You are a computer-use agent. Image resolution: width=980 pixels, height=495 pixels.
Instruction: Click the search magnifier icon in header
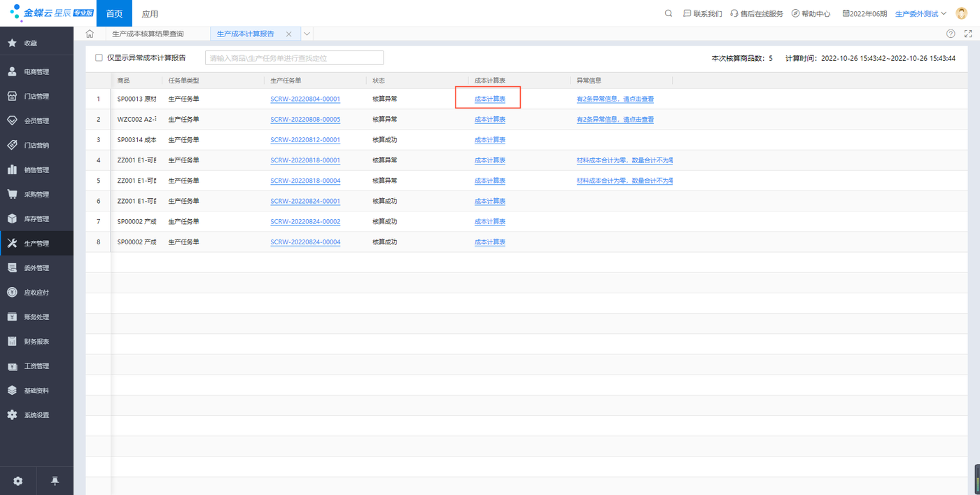(668, 13)
